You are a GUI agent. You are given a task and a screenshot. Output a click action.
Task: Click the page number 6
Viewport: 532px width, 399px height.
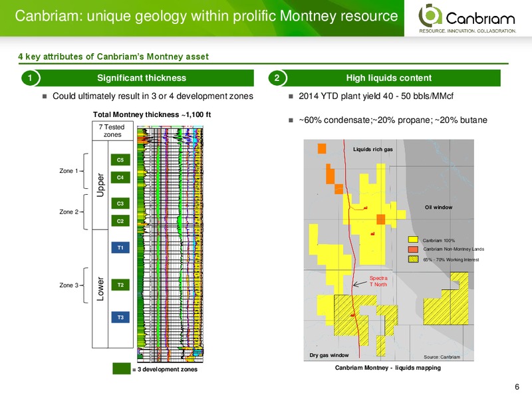517,387
